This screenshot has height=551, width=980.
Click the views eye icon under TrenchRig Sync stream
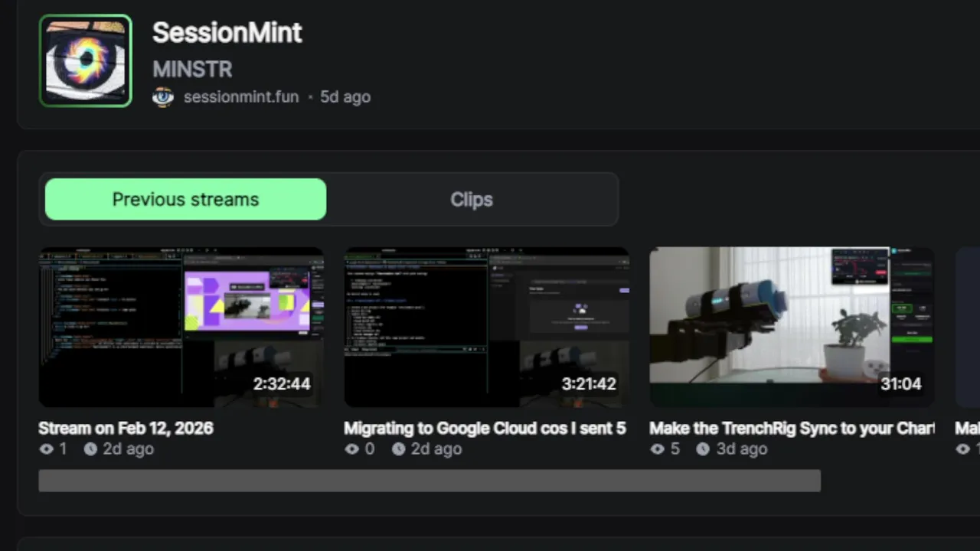[x=657, y=449]
